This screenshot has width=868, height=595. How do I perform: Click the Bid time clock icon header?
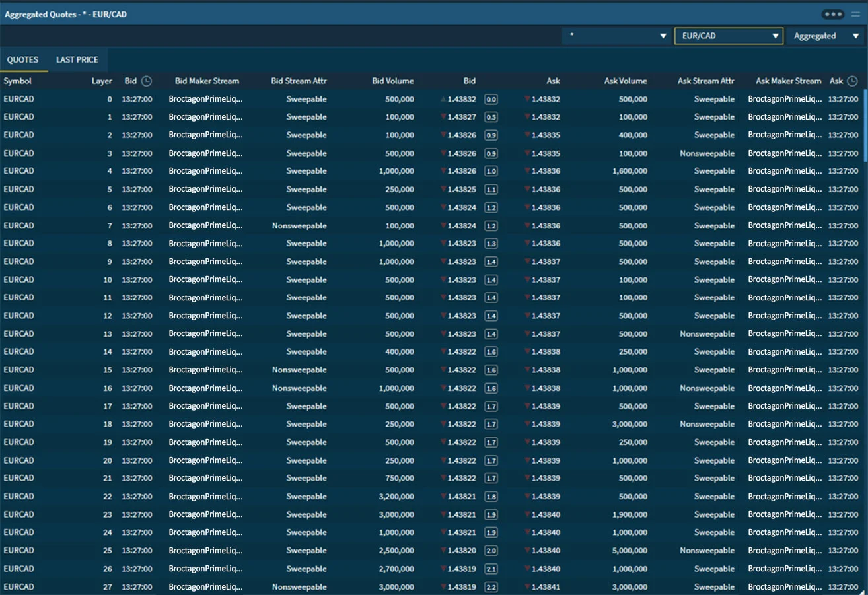point(147,81)
